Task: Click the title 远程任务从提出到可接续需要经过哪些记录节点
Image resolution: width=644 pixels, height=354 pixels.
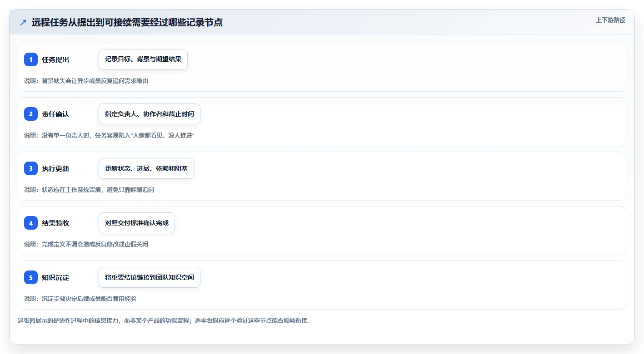Action: (x=127, y=22)
